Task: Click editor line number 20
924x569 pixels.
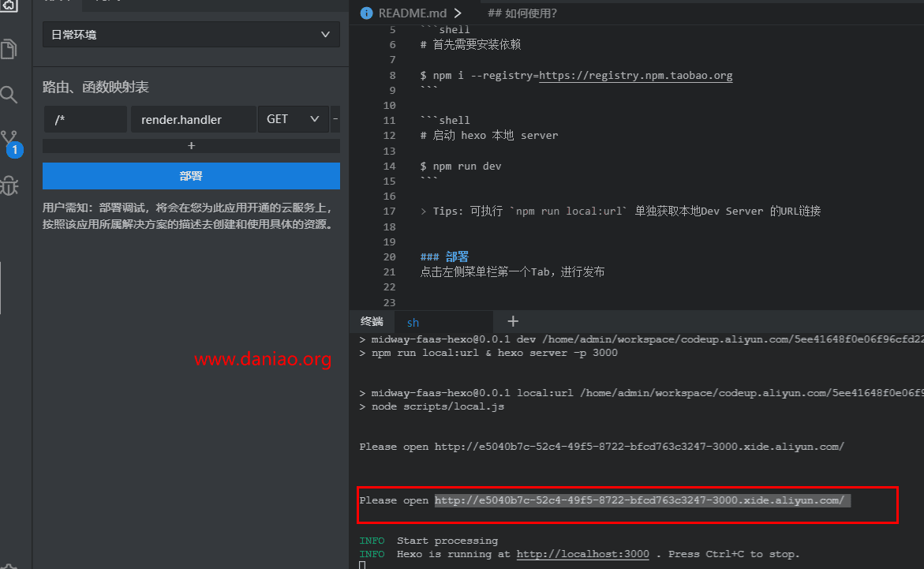Action: tap(390, 257)
